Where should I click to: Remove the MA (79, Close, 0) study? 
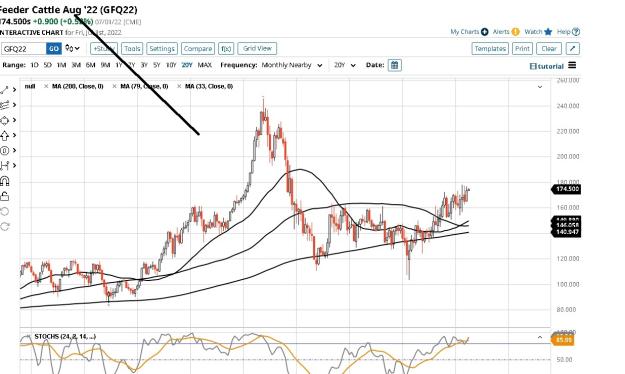[114, 86]
